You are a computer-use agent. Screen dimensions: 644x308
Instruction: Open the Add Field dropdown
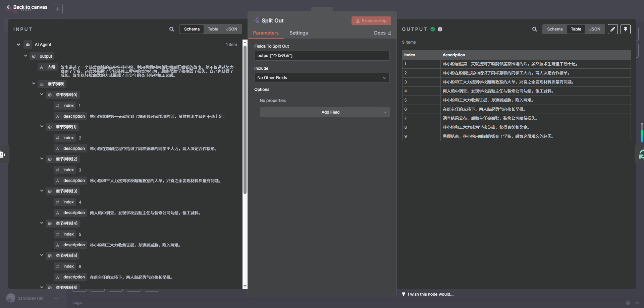pyautogui.click(x=324, y=112)
